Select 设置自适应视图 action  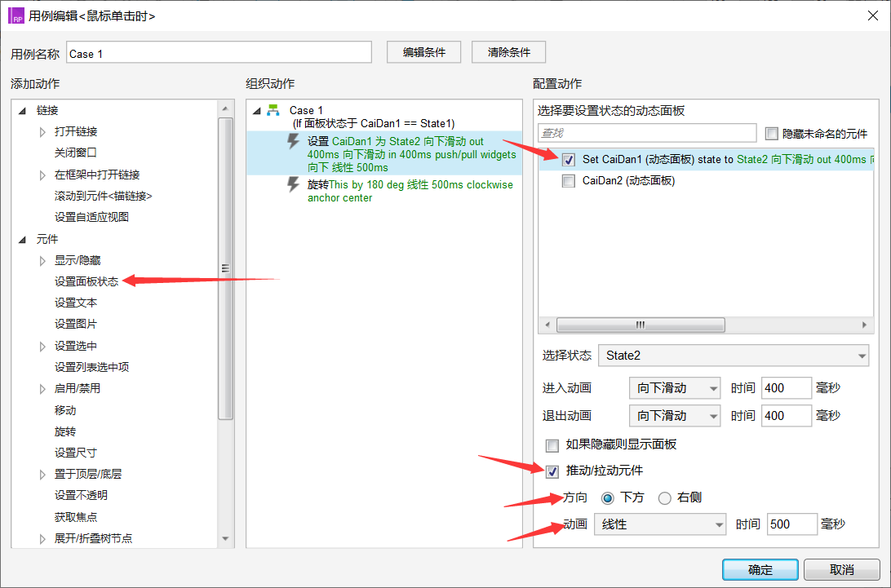(x=91, y=217)
